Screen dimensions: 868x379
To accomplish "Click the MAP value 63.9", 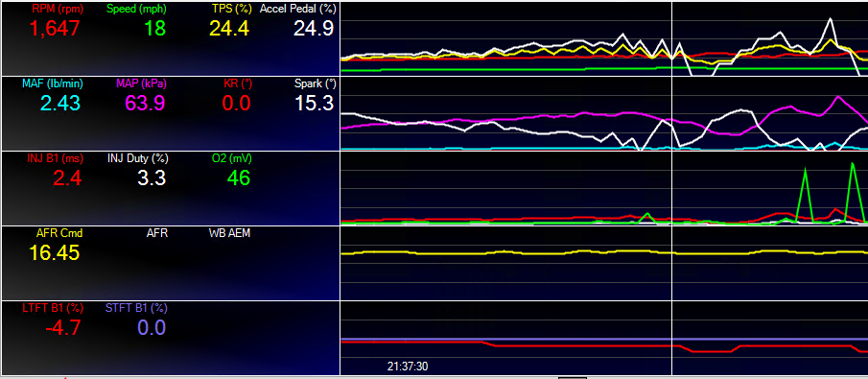I will coord(145,103).
